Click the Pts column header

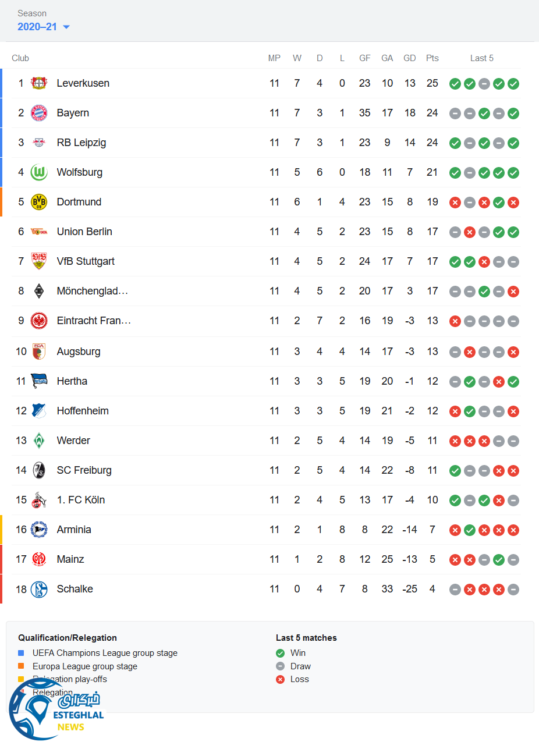click(432, 58)
